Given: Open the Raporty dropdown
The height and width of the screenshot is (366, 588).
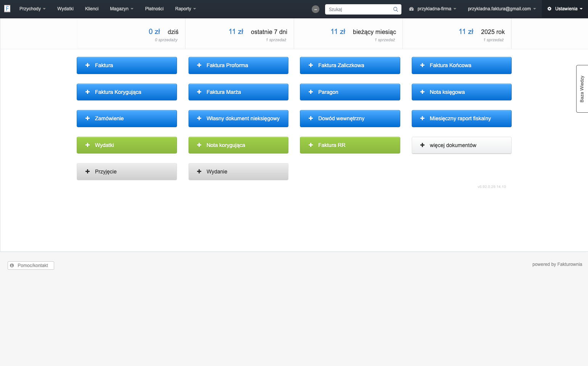Looking at the screenshot, I should 185,9.
